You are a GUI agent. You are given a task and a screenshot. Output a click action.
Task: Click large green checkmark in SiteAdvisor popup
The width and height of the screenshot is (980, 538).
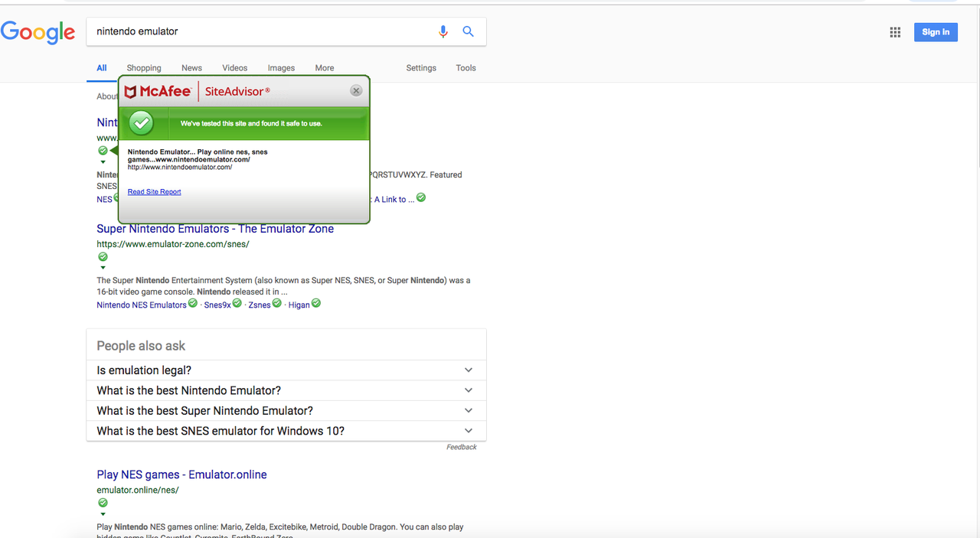point(141,122)
